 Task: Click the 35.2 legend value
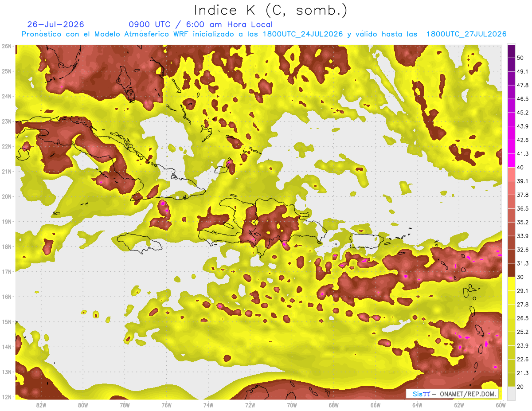[x=522, y=222]
